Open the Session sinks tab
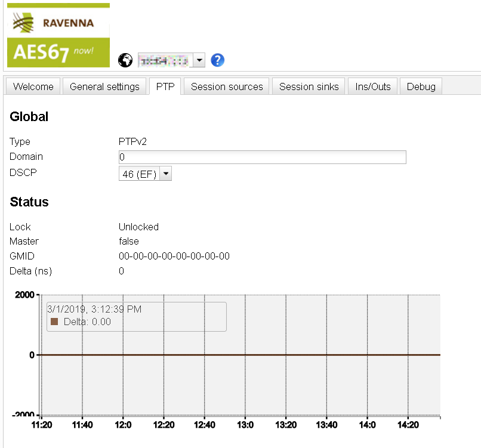 pyautogui.click(x=309, y=86)
